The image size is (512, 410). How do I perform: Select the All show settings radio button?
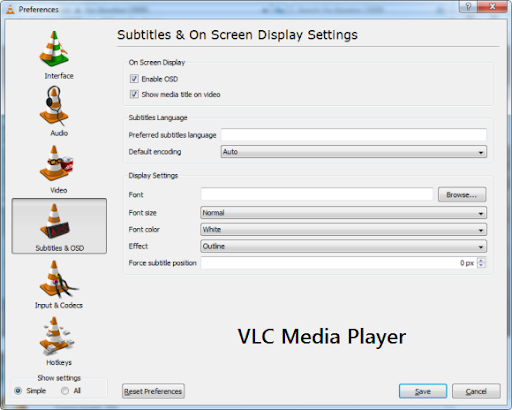(x=65, y=391)
